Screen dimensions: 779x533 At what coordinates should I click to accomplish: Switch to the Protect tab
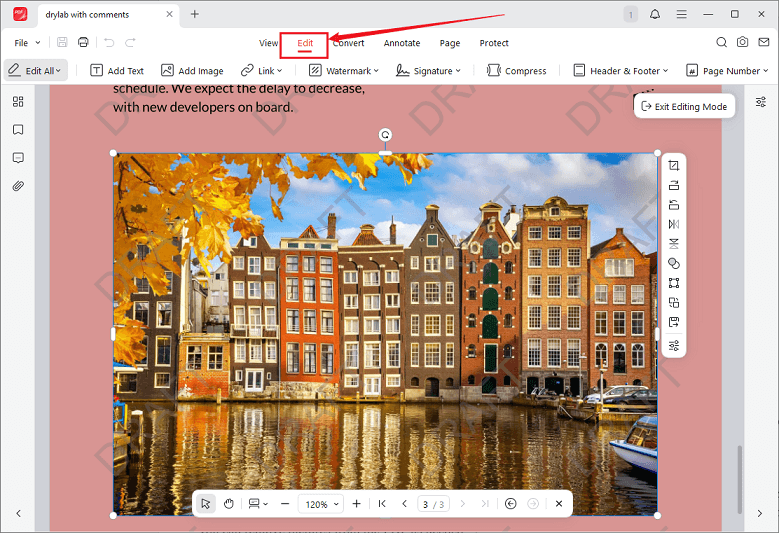[494, 43]
